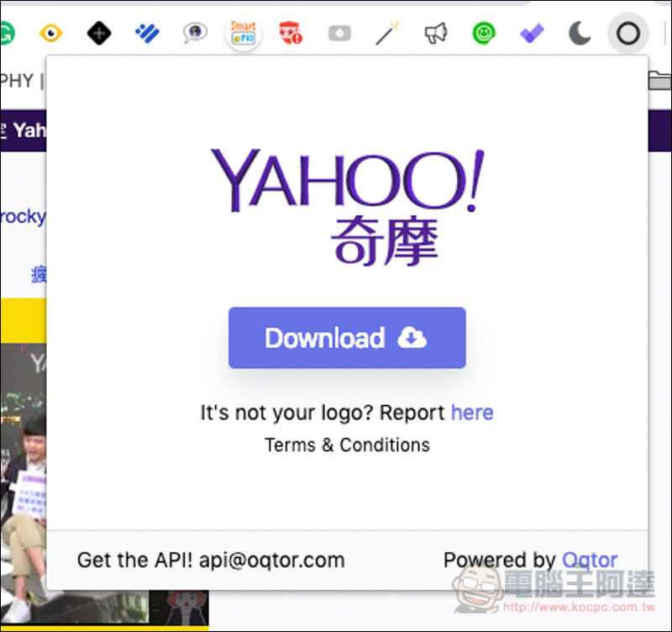
Task: Toggle the dark mode moon extension
Action: coord(580,34)
